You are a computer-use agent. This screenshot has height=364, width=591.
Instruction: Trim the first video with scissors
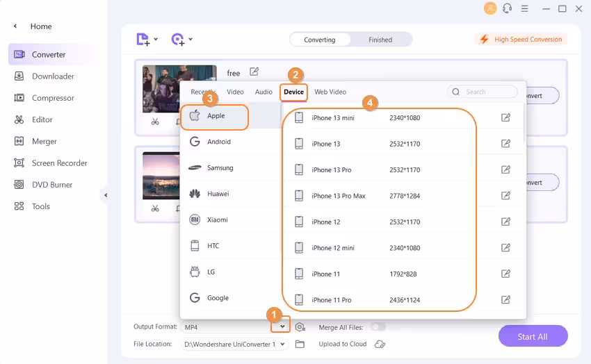click(155, 122)
